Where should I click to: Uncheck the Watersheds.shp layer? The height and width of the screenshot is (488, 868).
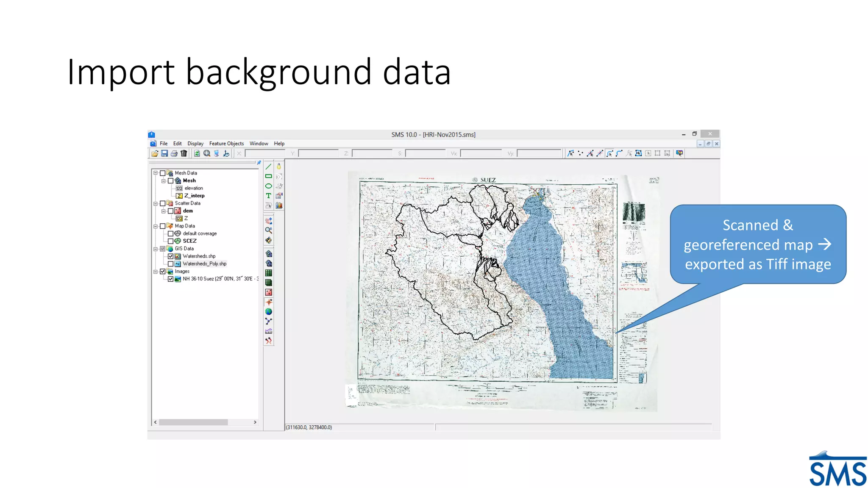pyautogui.click(x=170, y=256)
